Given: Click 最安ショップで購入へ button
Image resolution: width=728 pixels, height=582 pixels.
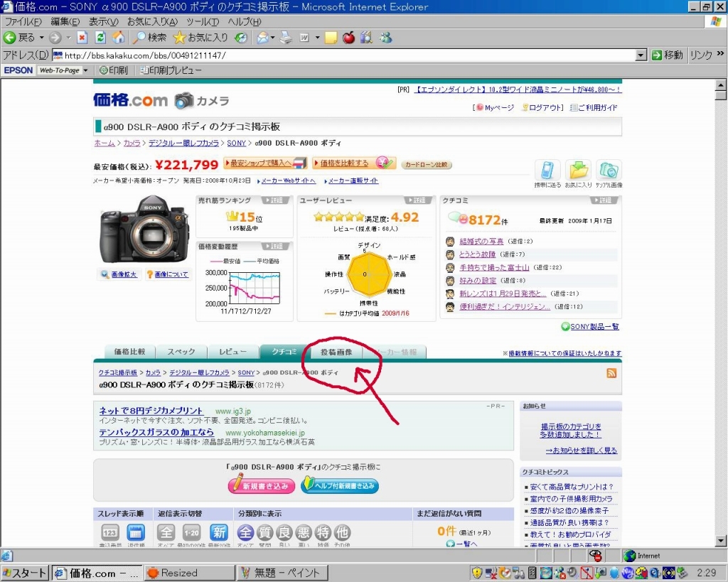Looking at the screenshot, I should click(265, 163).
